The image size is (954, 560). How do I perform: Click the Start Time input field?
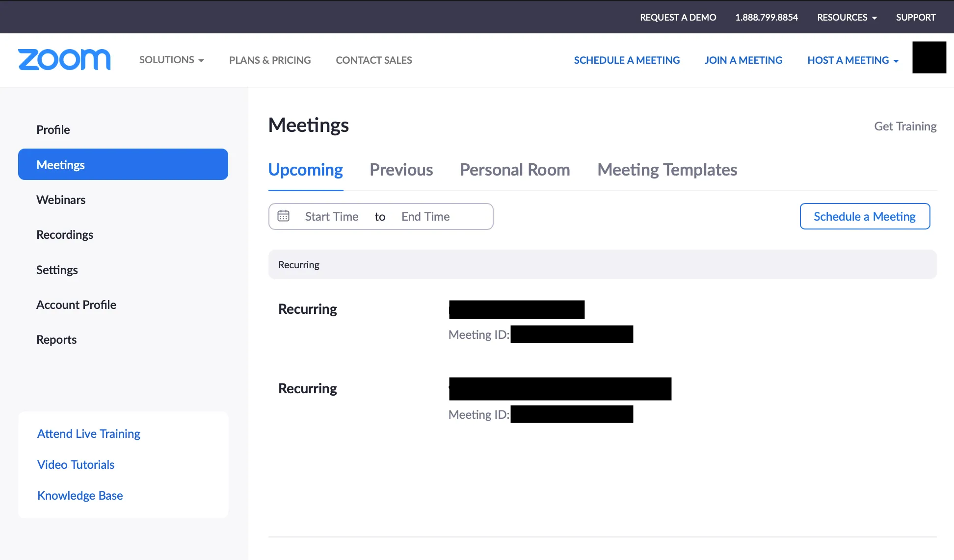[x=332, y=216]
